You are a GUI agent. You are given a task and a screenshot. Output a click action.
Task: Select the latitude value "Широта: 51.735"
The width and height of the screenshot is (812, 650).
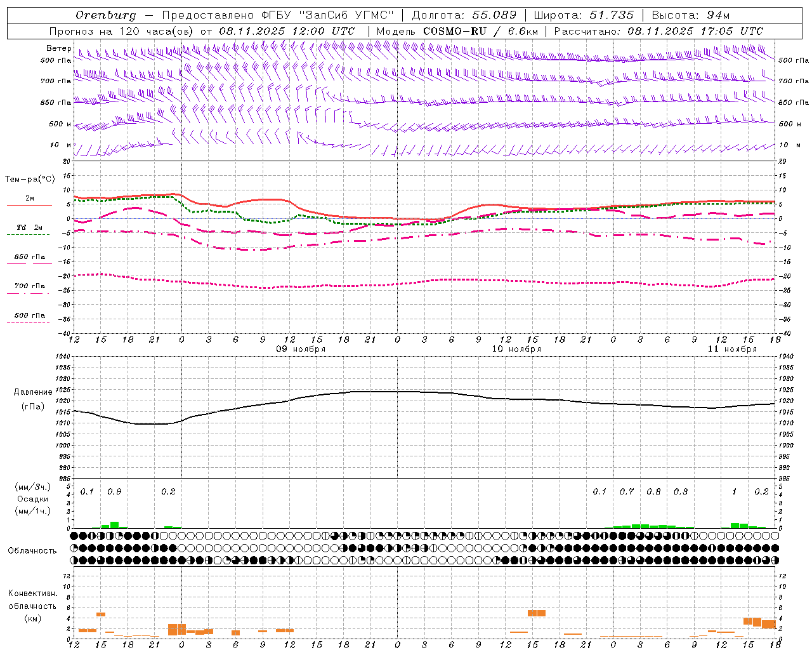[x=584, y=15]
